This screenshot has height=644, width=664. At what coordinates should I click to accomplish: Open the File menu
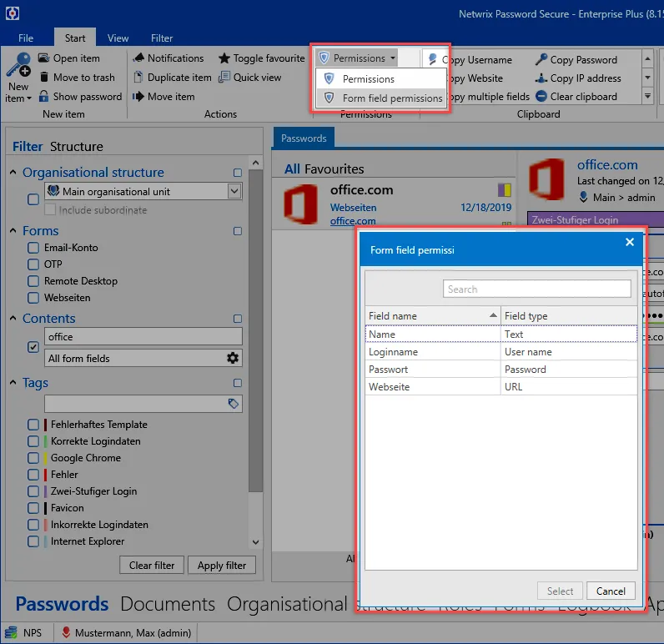point(25,38)
